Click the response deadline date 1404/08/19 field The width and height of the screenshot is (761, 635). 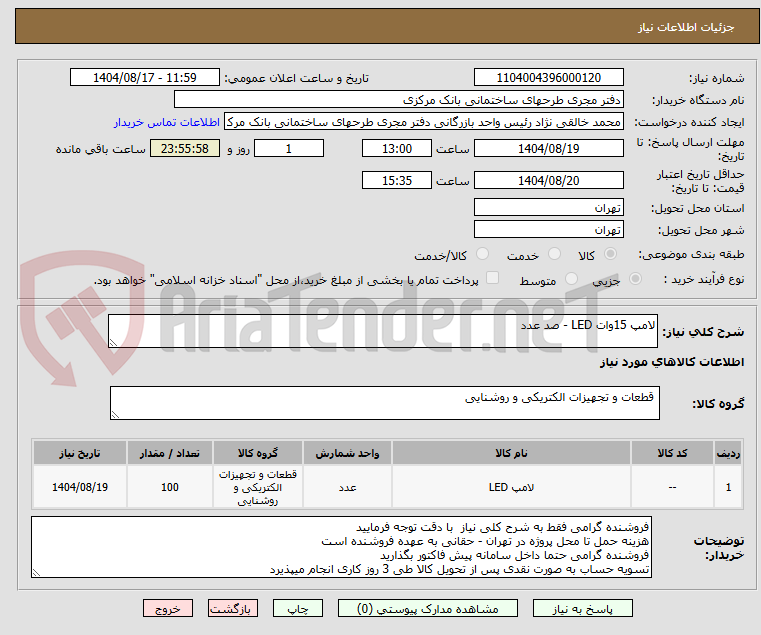click(548, 149)
